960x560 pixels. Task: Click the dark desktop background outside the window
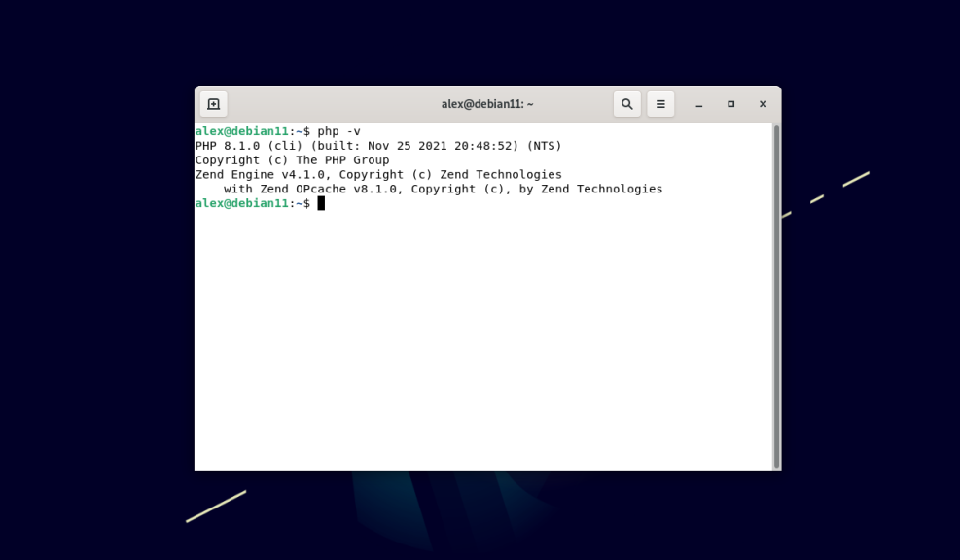click(97, 292)
